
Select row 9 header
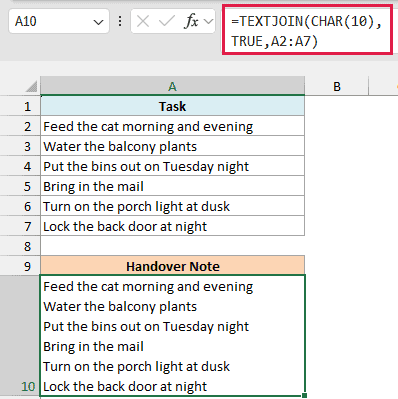click(x=20, y=266)
